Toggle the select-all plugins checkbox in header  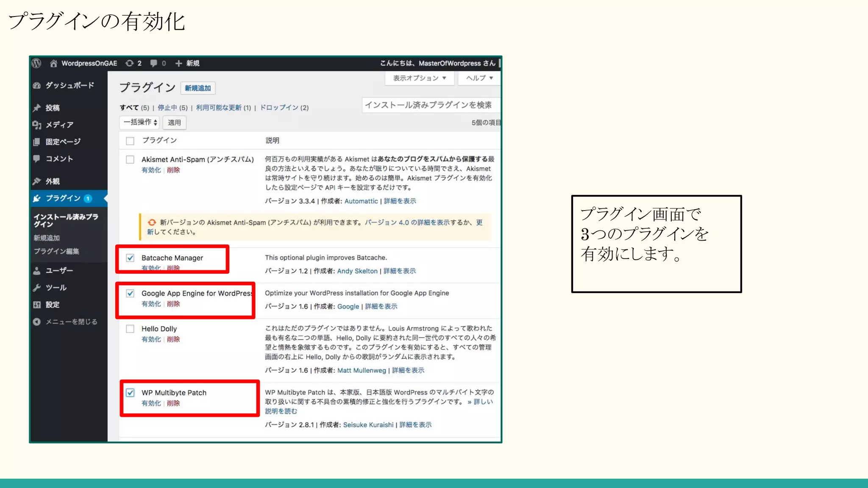tap(130, 141)
